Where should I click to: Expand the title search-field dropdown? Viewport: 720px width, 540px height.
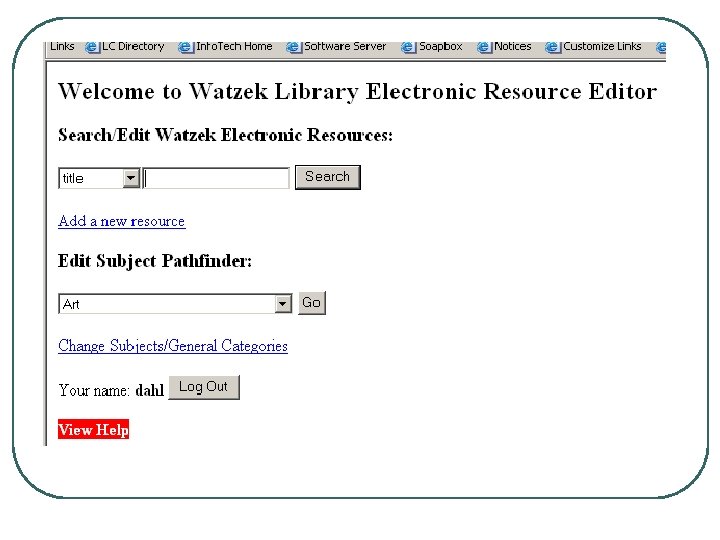pos(131,178)
